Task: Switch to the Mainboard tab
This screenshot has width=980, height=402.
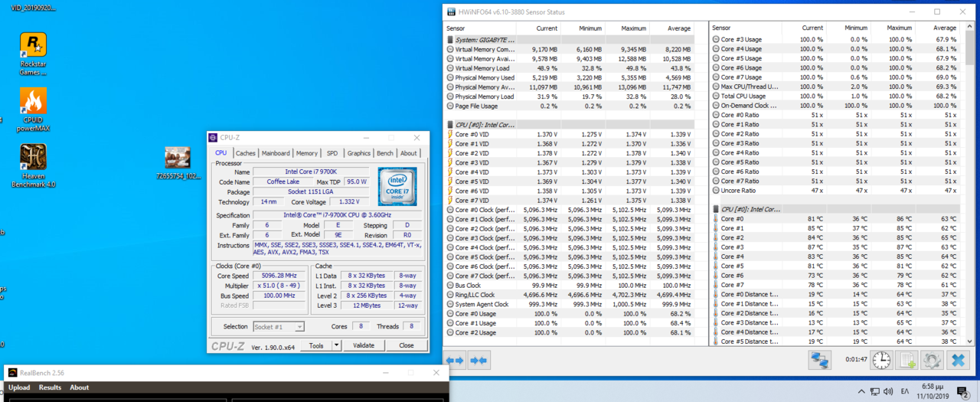Action: point(276,153)
